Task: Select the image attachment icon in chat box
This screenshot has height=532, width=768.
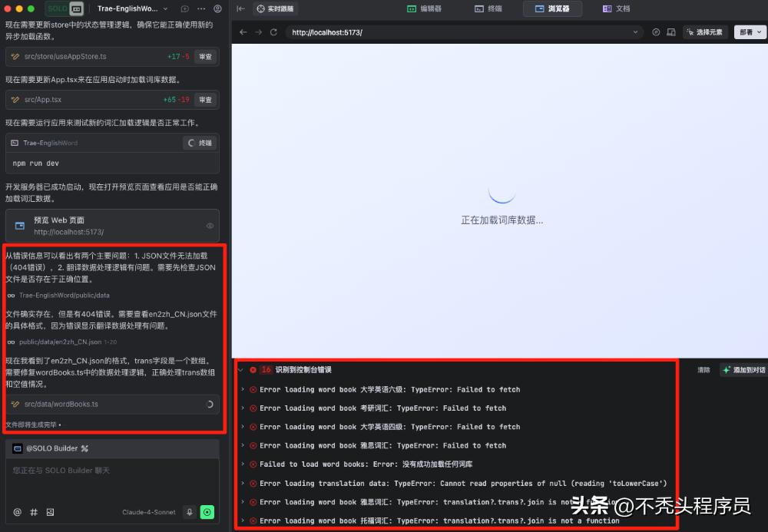Action: coord(49,511)
